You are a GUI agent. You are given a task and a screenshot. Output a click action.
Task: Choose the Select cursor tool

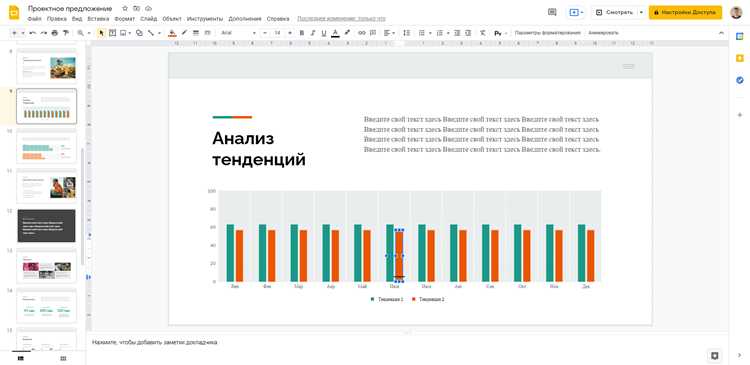click(x=101, y=33)
